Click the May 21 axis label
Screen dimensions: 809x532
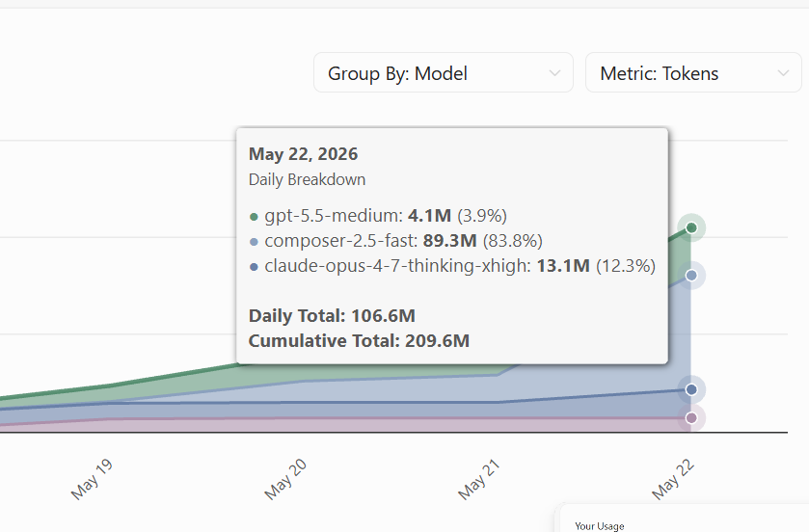click(479, 479)
